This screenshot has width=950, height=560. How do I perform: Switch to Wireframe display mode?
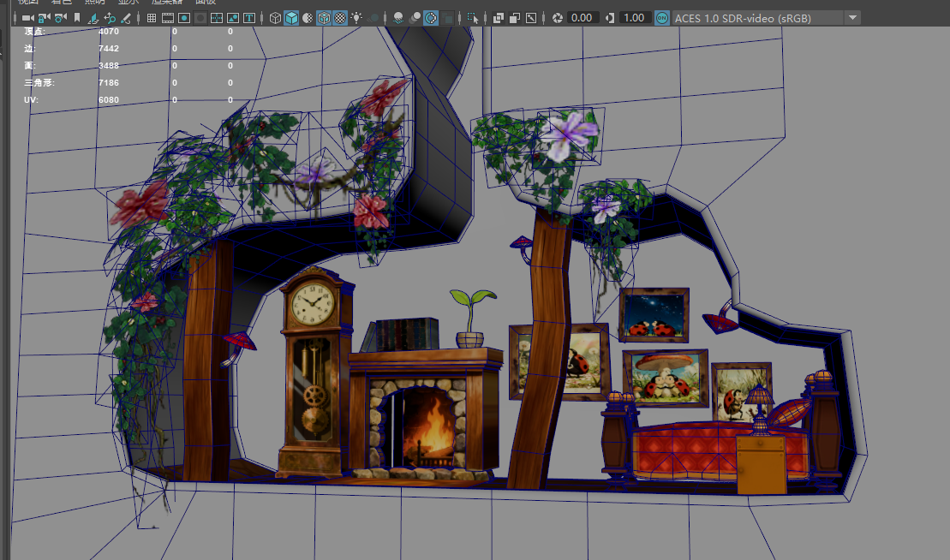click(x=275, y=17)
